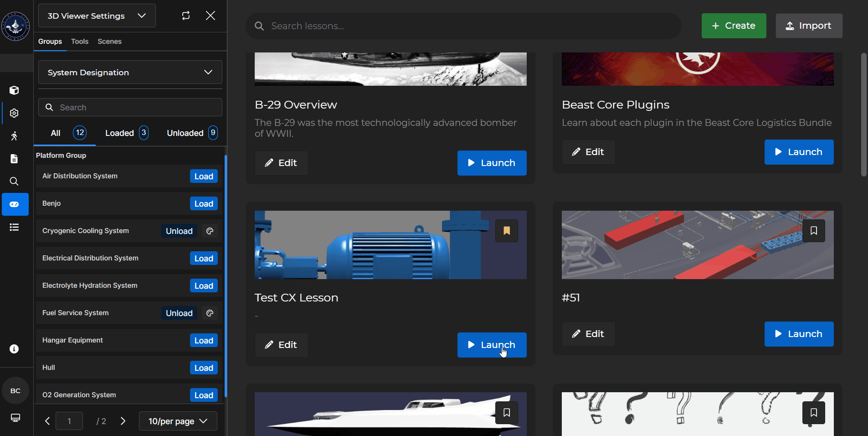Screen dimensions: 868x436
Task: Open the System Designation dropdown
Action: 130,72
